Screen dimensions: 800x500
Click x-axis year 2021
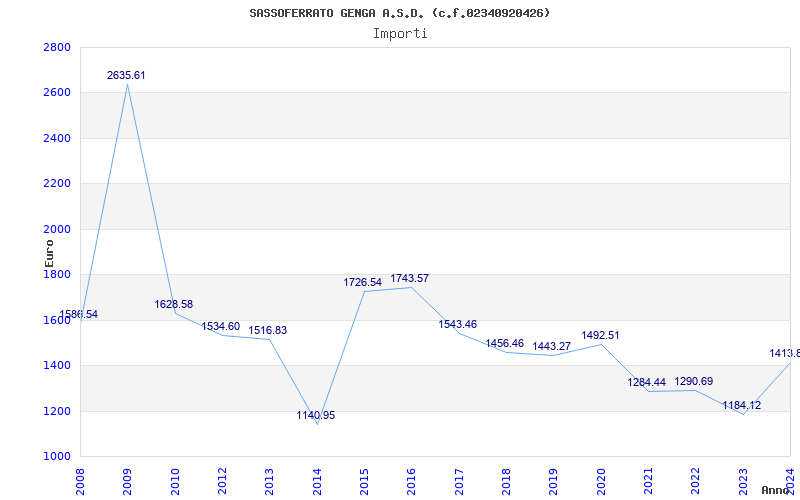coord(648,481)
